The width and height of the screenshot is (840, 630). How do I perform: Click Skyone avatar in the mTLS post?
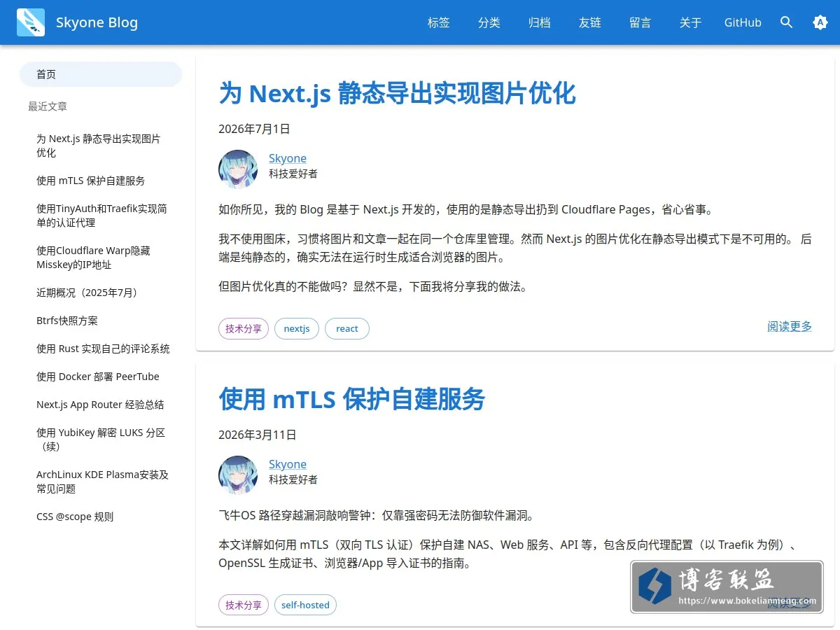(x=238, y=475)
